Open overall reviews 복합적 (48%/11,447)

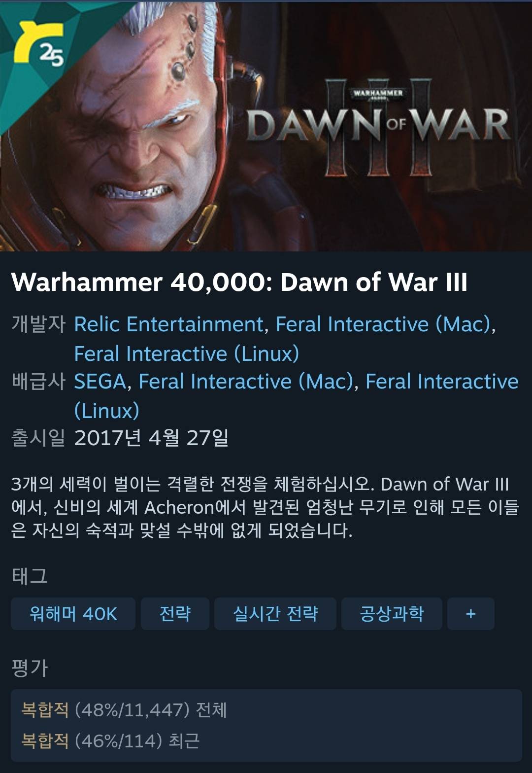coord(124,710)
